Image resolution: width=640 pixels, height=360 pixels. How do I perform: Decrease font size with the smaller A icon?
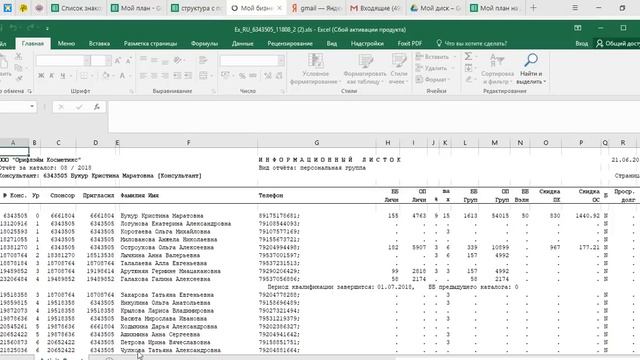click(128, 61)
